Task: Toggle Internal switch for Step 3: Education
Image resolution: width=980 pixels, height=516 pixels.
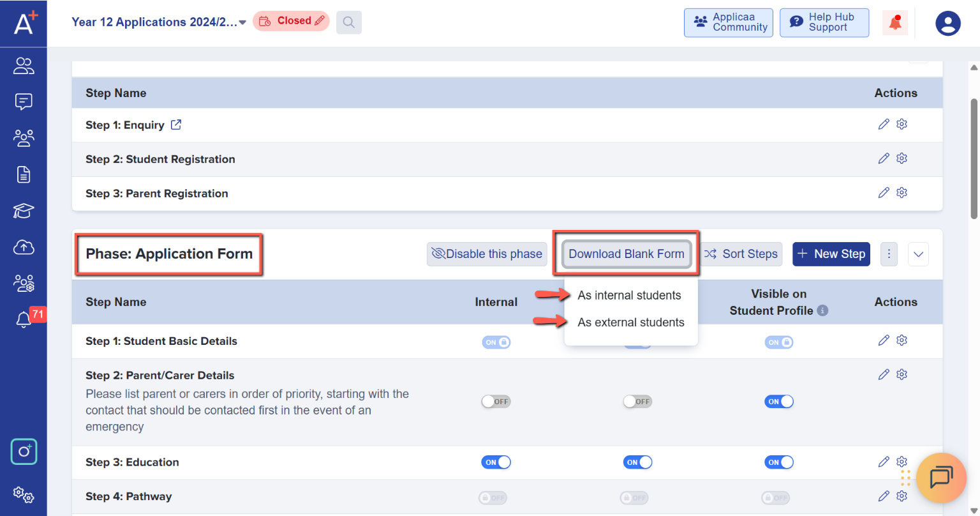Action: point(496,462)
